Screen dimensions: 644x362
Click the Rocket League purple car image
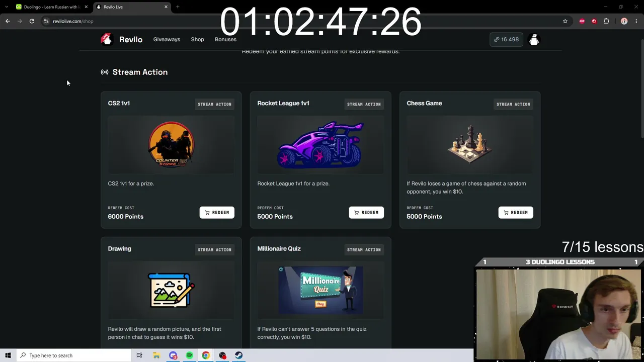320,145
